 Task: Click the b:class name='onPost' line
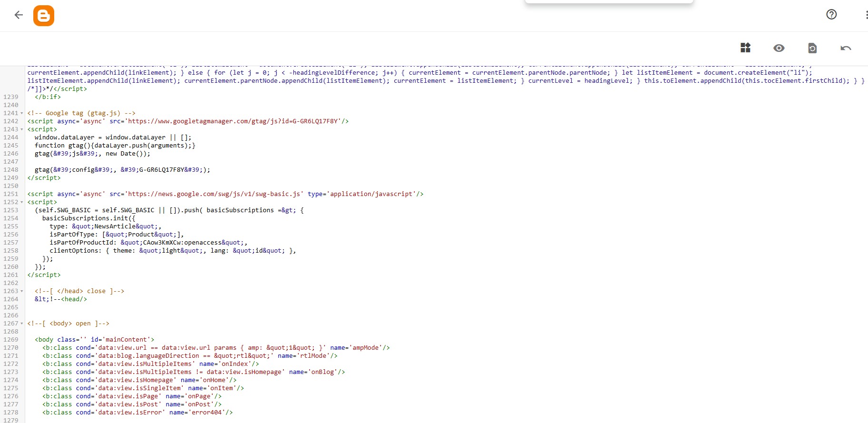pyautogui.click(x=132, y=404)
